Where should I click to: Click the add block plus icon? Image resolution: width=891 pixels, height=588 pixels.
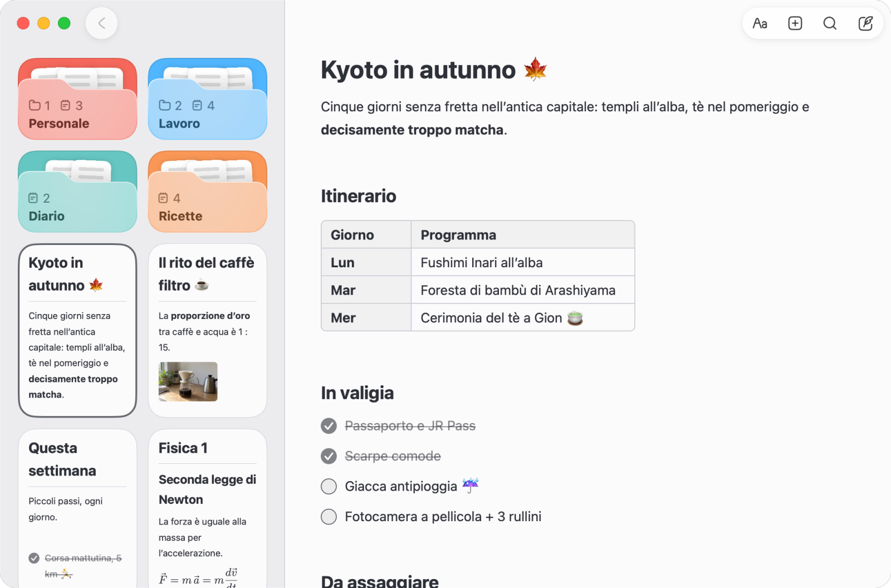click(795, 23)
